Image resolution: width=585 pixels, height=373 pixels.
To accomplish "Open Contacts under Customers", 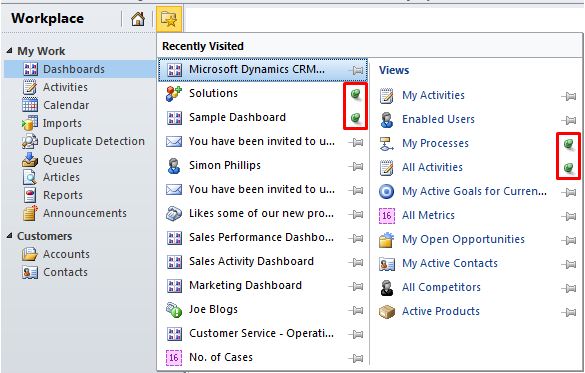I will [x=65, y=272].
